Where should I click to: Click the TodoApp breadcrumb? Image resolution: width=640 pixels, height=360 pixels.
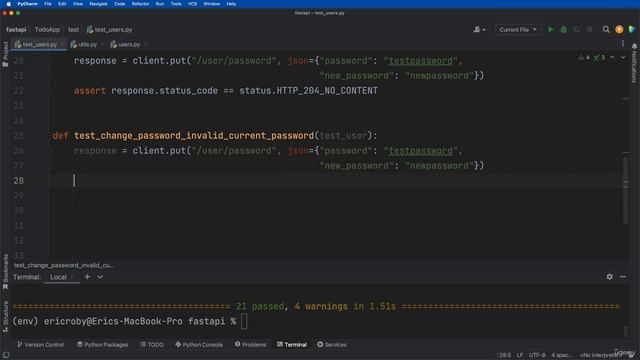click(x=47, y=29)
